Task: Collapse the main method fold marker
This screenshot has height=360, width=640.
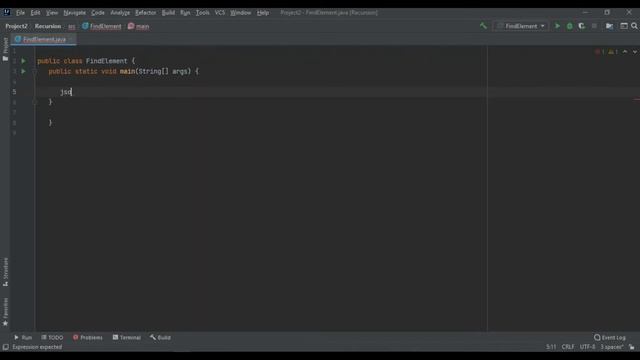Action: click(x=35, y=71)
